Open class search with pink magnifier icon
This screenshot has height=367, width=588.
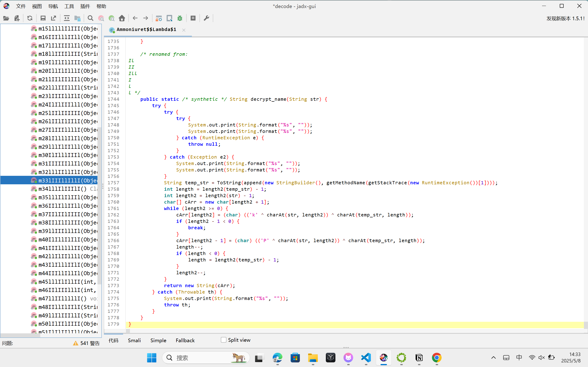pos(101,18)
